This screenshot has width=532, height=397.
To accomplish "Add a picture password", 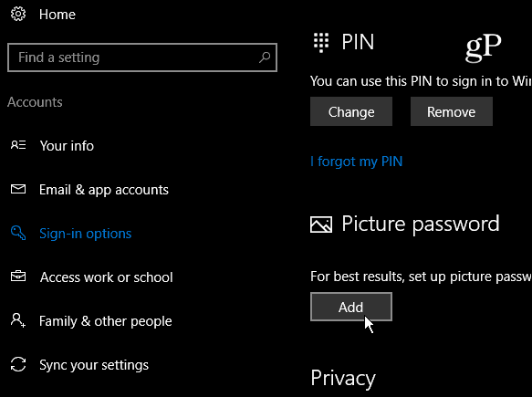I will click(351, 307).
